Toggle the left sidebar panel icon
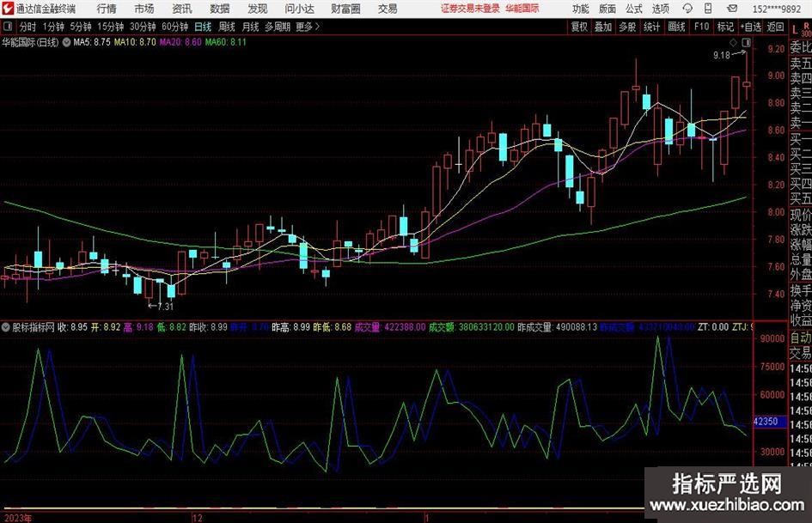The image size is (812, 523). (8, 27)
